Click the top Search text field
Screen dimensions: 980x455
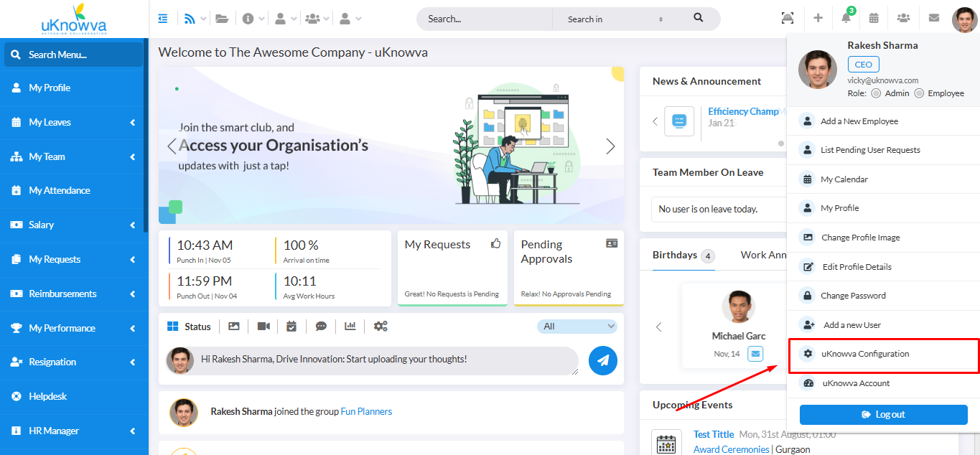485,19
